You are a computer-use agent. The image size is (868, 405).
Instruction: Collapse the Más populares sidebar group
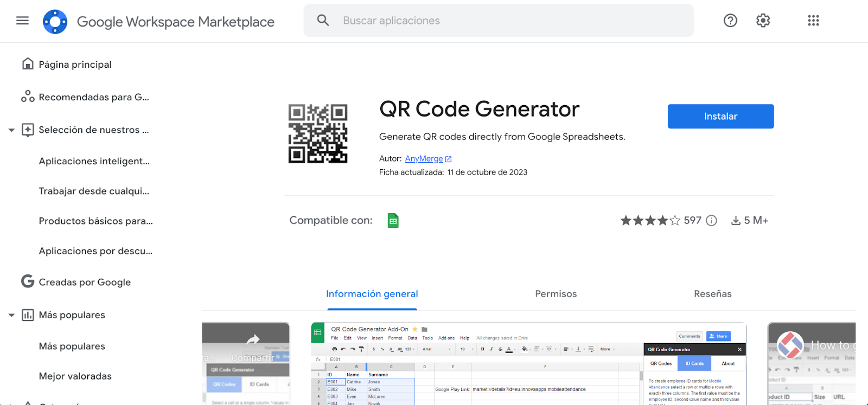11,315
